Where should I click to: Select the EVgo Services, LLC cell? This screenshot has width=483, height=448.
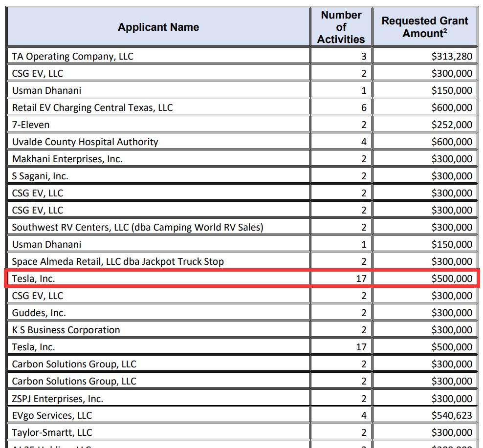(x=158, y=415)
